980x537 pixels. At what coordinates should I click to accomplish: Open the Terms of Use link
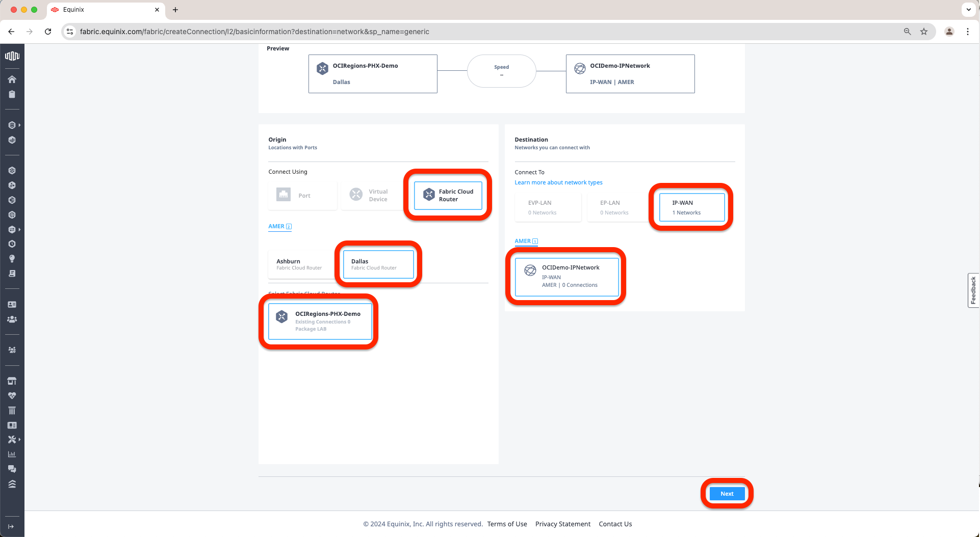pos(507,524)
